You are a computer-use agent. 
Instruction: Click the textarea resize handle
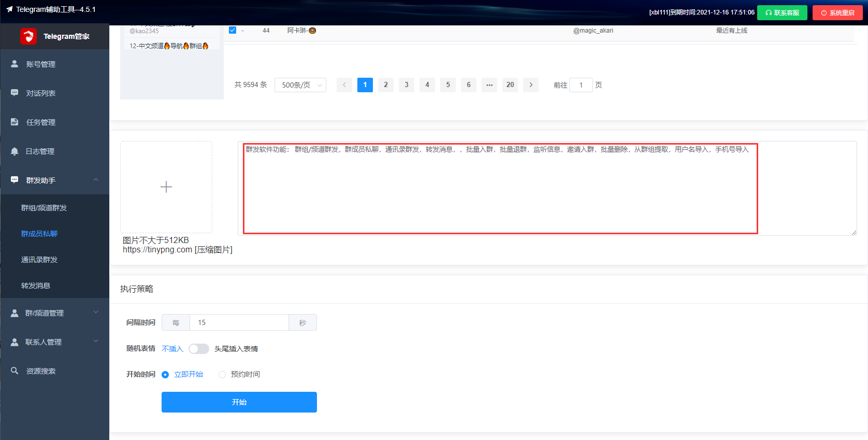tap(853, 232)
